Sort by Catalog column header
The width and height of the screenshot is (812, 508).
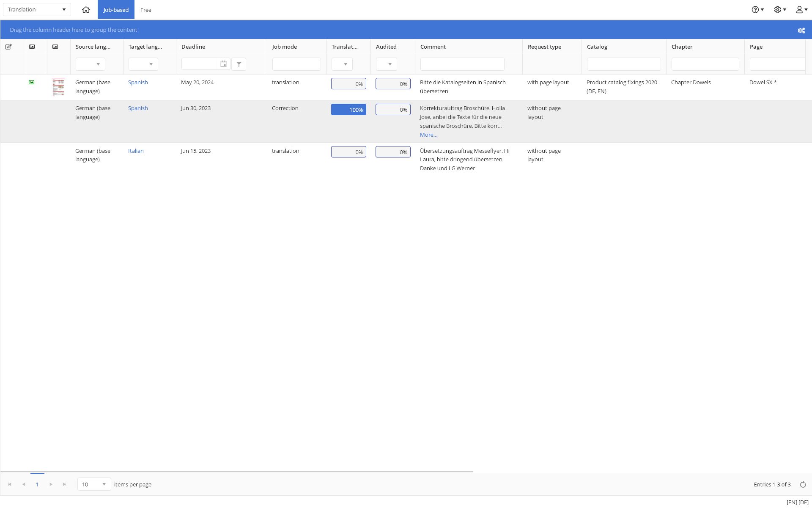[597, 47]
